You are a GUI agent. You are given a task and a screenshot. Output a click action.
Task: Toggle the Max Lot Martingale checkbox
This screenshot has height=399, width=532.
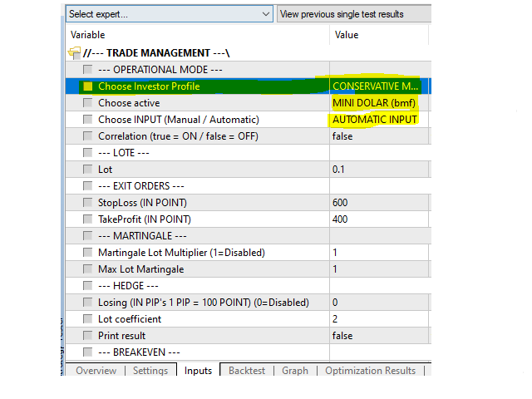(88, 269)
